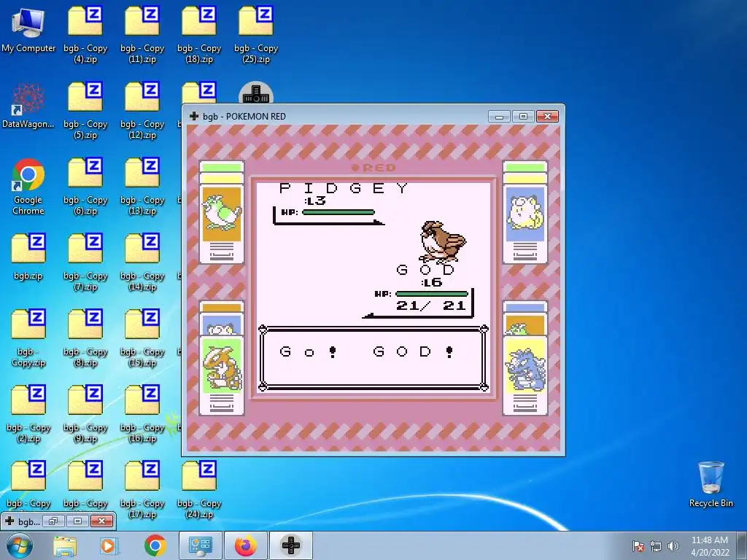Viewport: 747px width, 560px height.
Task: Select the bgb joystick icon on desktop
Action: coord(256,93)
